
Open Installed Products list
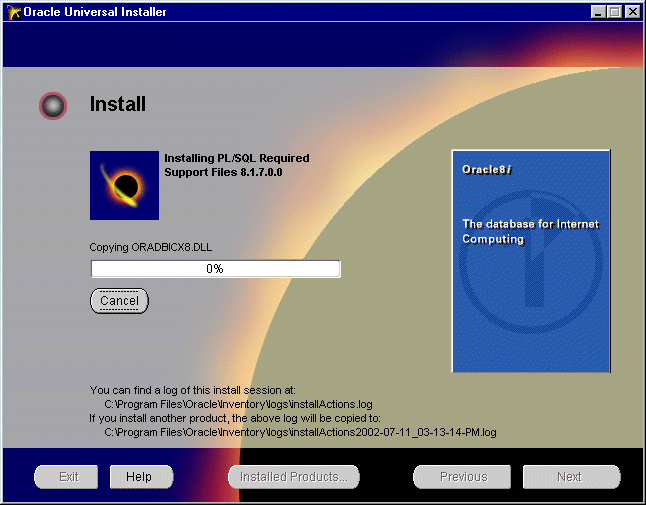pos(294,477)
